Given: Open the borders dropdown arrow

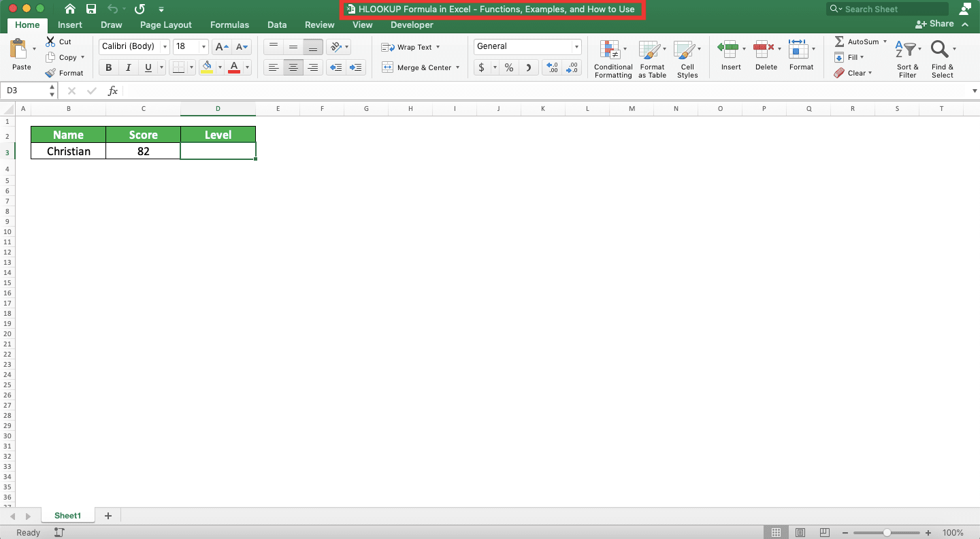Looking at the screenshot, I should click(x=191, y=67).
